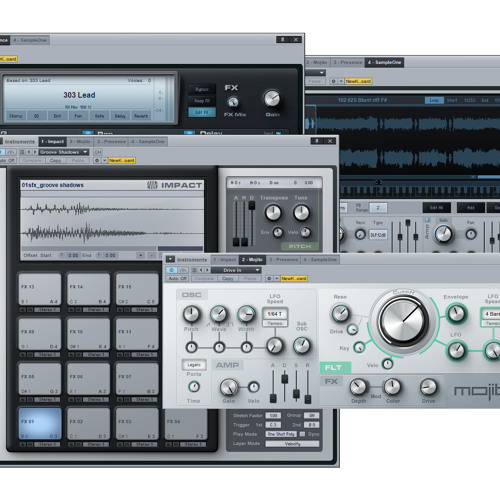Open the Drive In preset dropdown

[x=236, y=270]
